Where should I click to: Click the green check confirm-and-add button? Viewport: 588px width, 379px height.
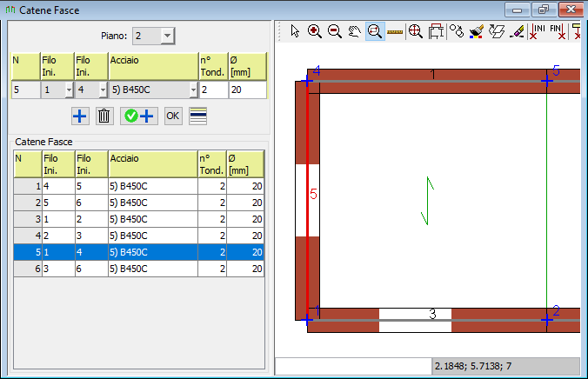138,116
